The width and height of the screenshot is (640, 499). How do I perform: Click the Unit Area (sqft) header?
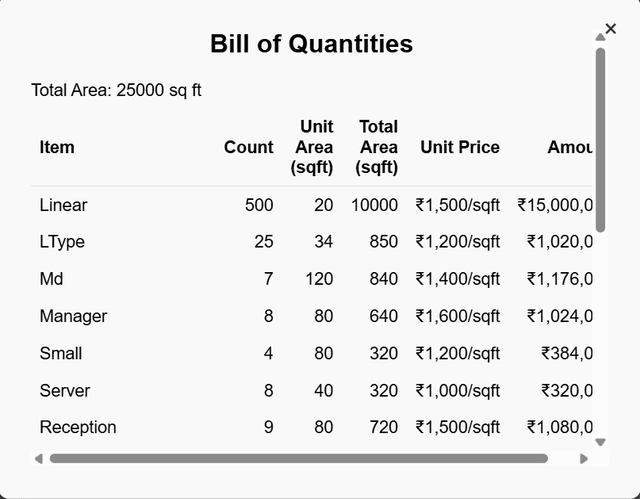(x=312, y=147)
